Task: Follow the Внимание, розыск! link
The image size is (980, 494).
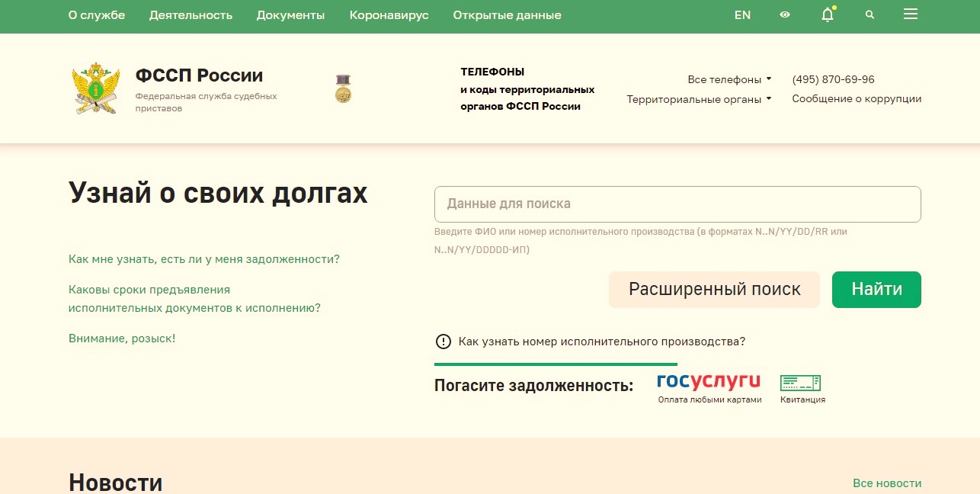Action: click(122, 338)
